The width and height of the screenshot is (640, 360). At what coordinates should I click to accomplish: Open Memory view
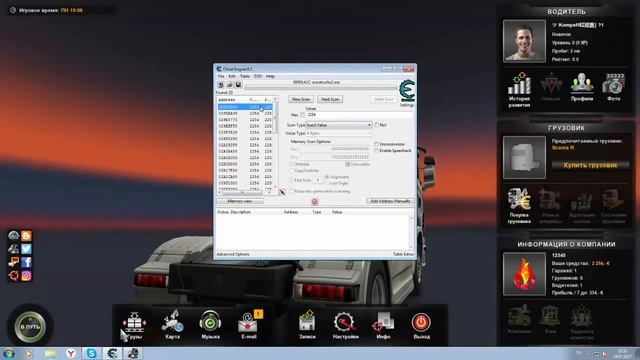(240, 201)
